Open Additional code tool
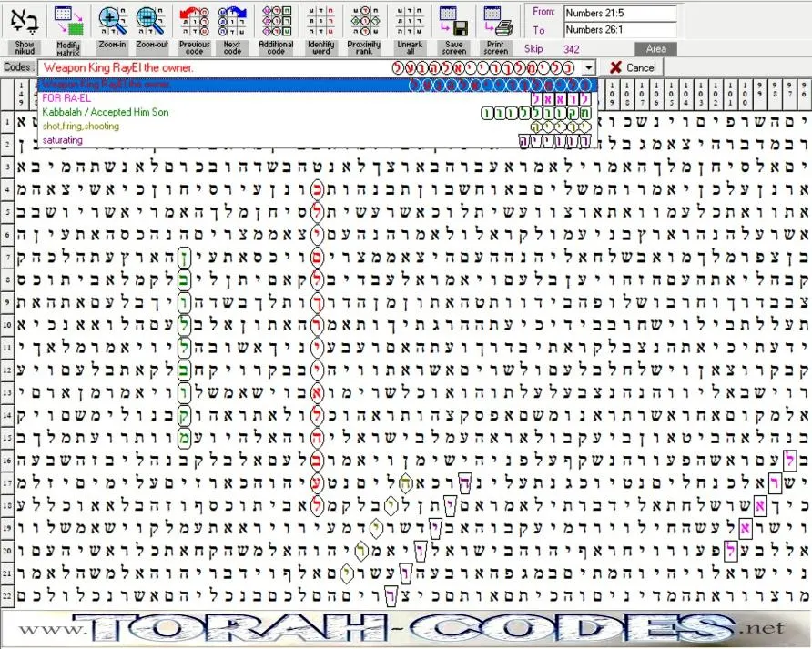Viewport: 812px width, 649px height. (276, 30)
